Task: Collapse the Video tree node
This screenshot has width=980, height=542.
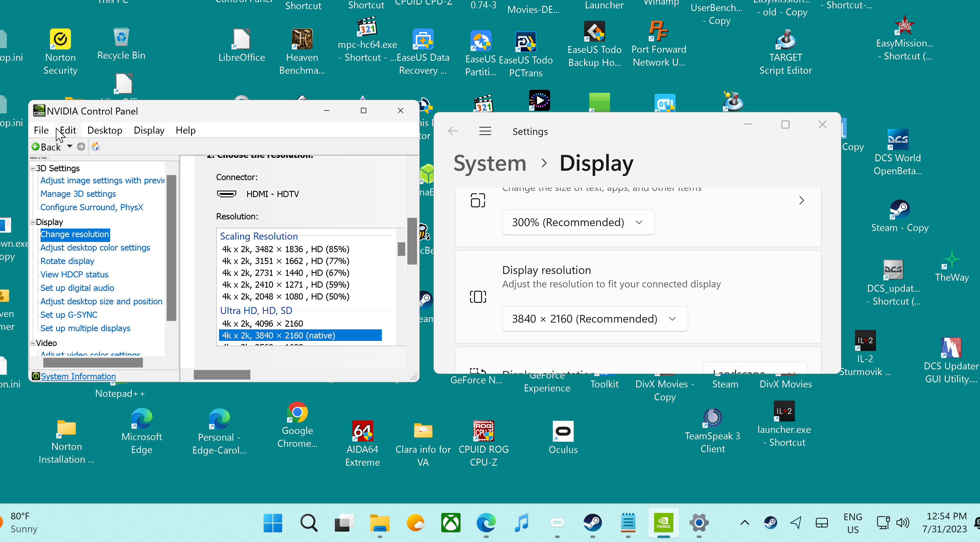Action: (x=33, y=343)
